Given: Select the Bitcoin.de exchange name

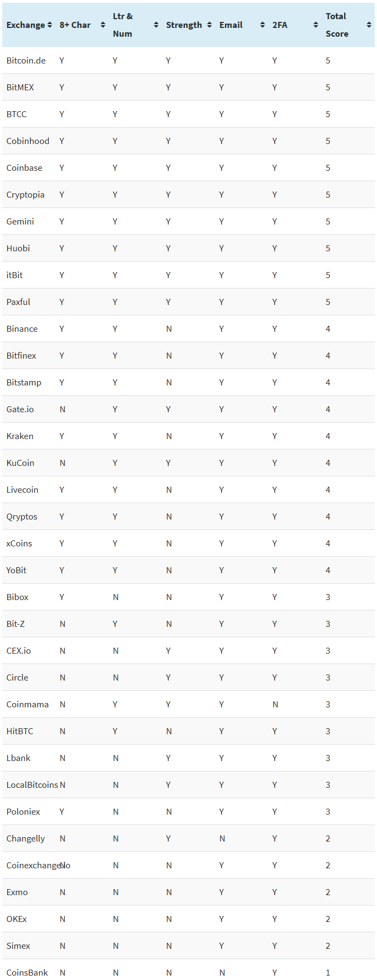Looking at the screenshot, I should point(26,61).
